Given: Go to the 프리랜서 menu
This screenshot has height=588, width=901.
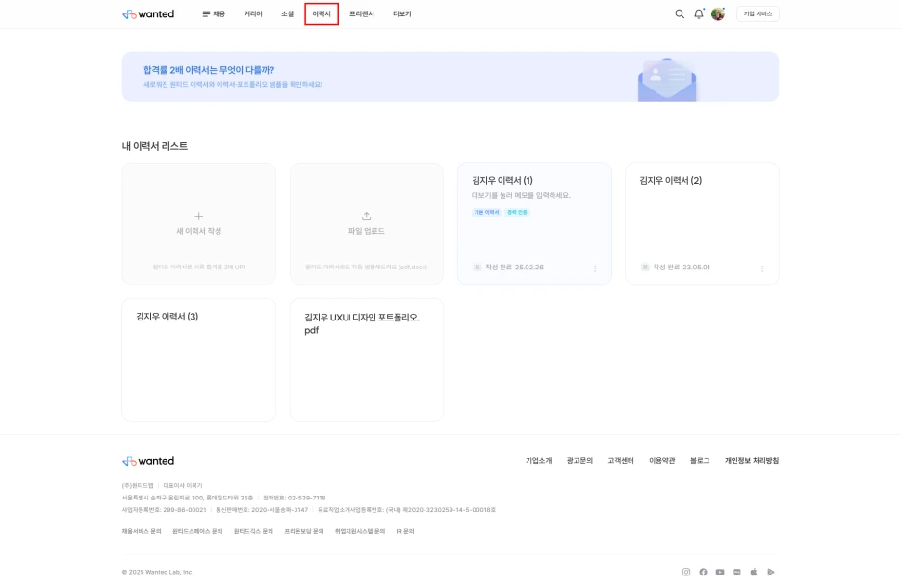Looking at the screenshot, I should 361,13.
